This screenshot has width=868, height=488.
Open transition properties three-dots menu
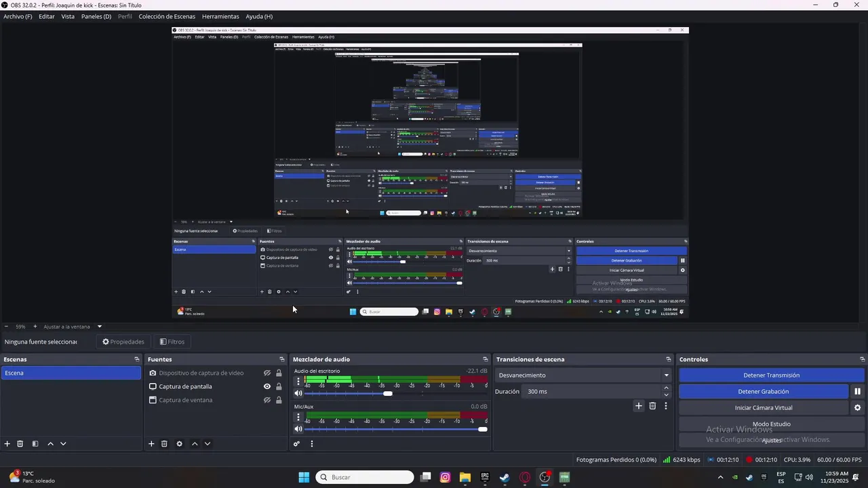(666, 406)
